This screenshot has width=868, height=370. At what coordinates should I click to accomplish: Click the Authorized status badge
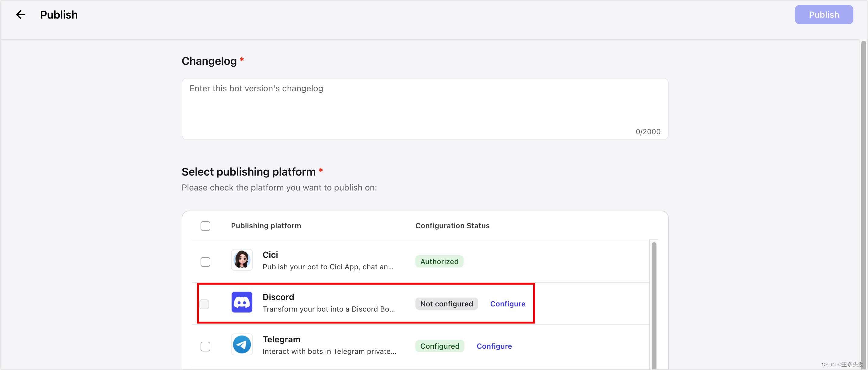coord(439,261)
